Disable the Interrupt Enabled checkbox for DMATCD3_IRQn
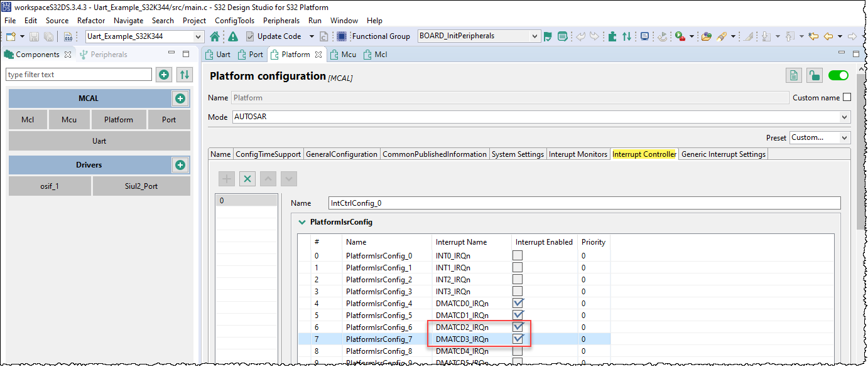Image resolution: width=868 pixels, height=367 pixels. click(519, 339)
